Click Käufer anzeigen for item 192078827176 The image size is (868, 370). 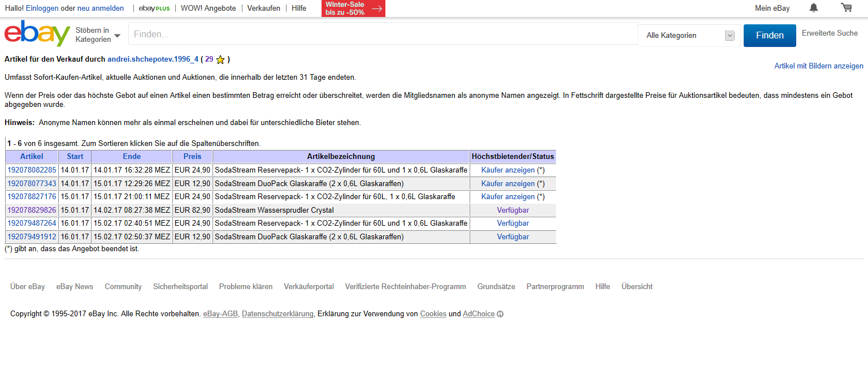(x=508, y=197)
